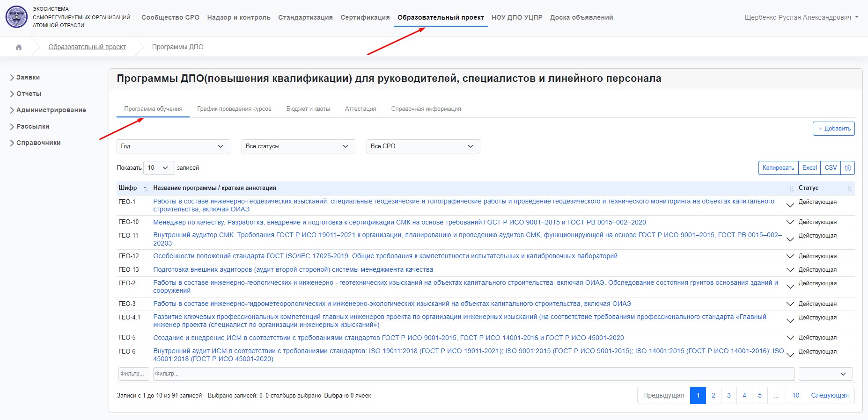Expand details chevron for ГЕО-4.1 row
The width and height of the screenshot is (868, 420).
[x=790, y=321]
